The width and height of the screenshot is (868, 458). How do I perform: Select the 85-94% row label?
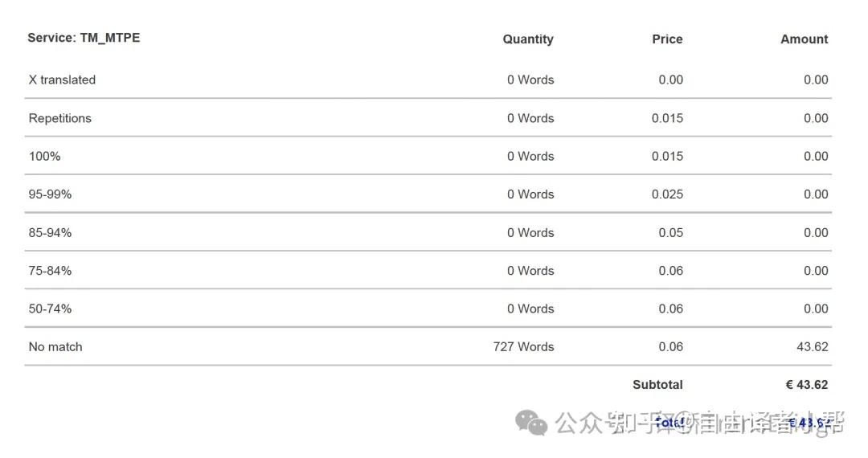(50, 232)
